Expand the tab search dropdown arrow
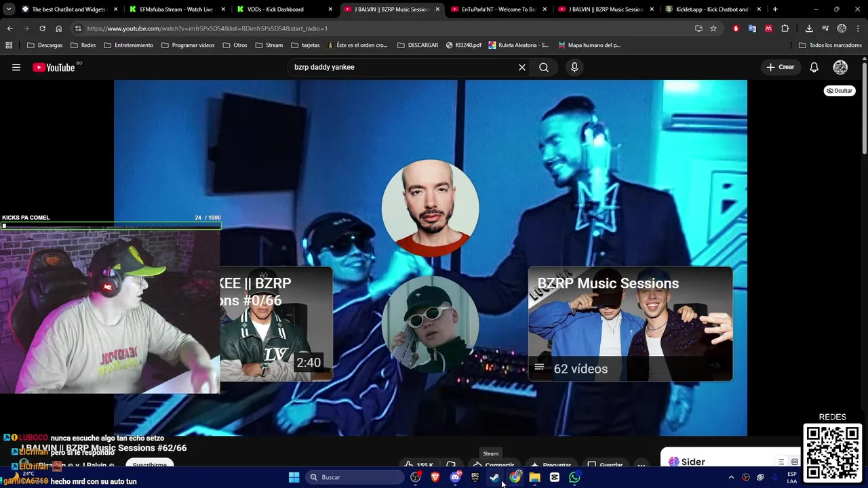The image size is (868, 488). tap(8, 9)
